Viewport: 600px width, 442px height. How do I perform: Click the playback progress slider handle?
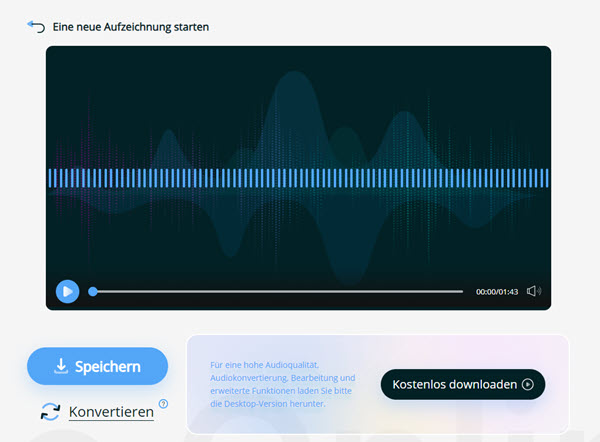(93, 292)
